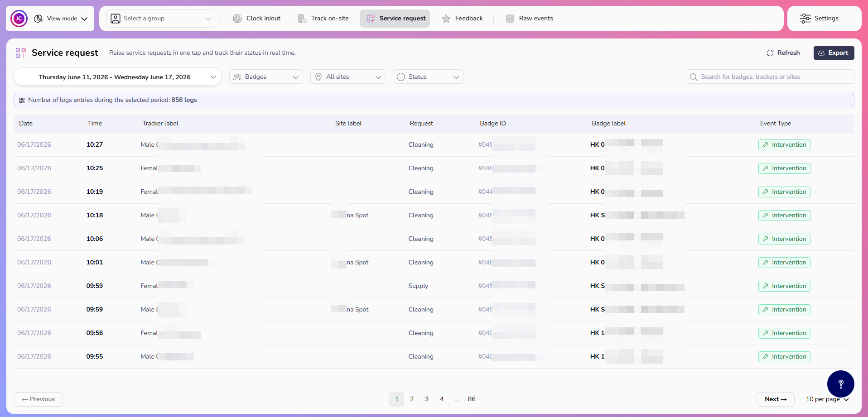Screen dimensions: 868x417
Task: Click the Tracker label column header
Action: (x=160, y=124)
